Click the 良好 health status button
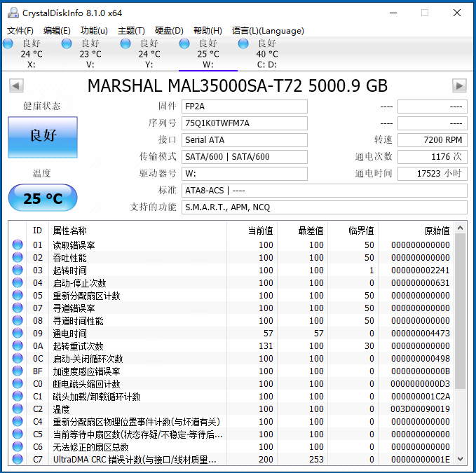The image size is (476, 473). pyautogui.click(x=43, y=137)
